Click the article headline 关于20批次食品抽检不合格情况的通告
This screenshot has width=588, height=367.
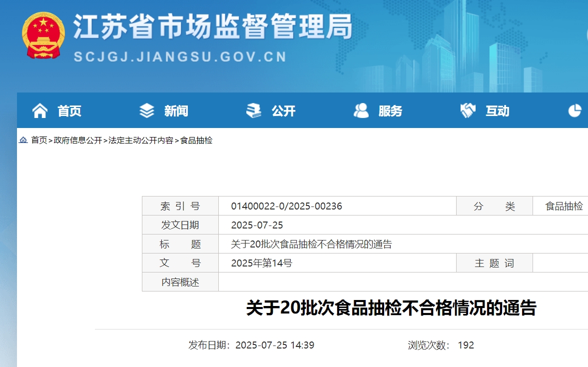(391, 308)
